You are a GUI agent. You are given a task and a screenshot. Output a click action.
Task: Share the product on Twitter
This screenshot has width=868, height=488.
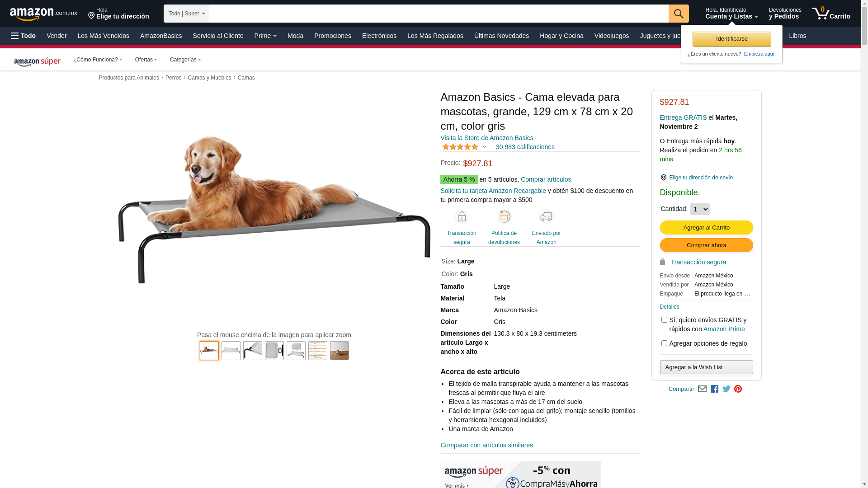(726, 389)
